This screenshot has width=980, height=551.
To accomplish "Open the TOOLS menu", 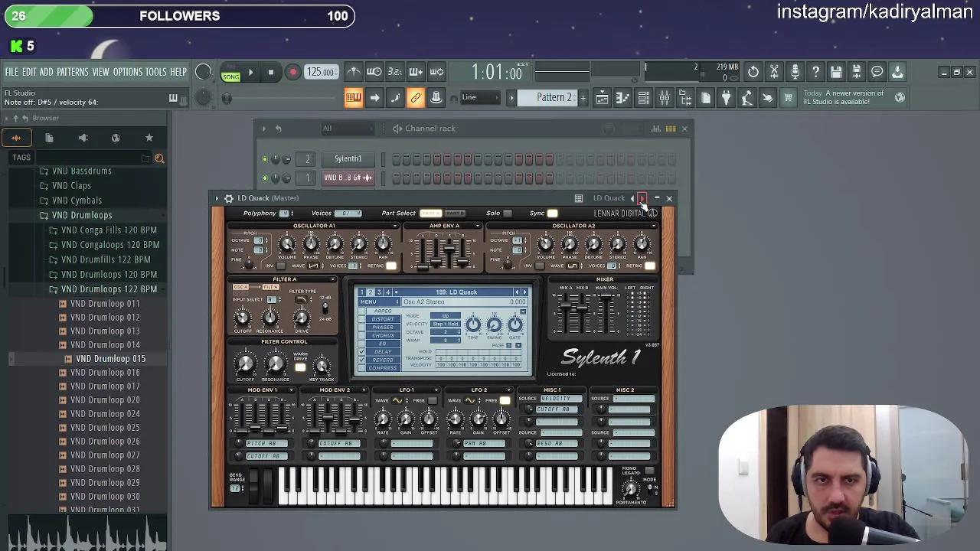I will [156, 72].
